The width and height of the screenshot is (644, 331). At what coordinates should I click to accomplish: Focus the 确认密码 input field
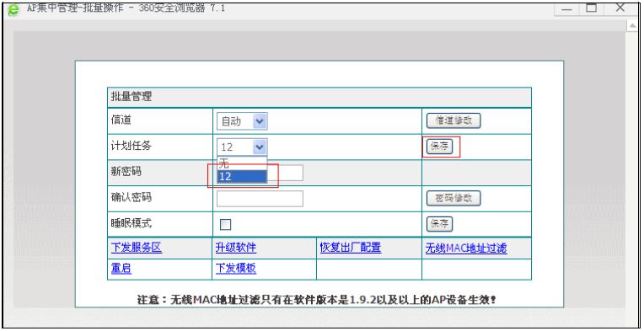coord(260,199)
